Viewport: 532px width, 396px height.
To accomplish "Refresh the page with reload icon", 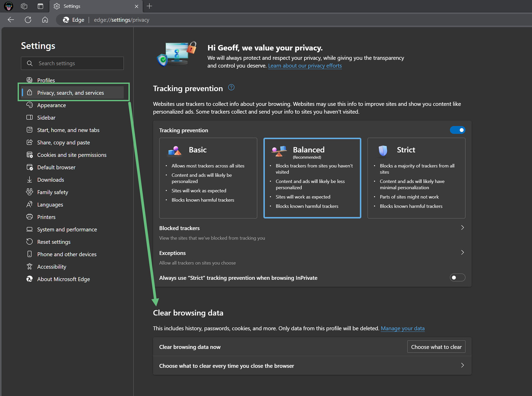I will [28, 20].
